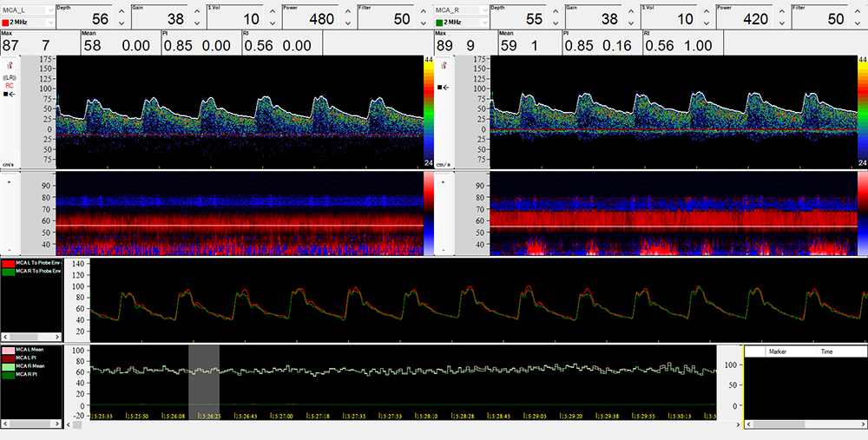
Task: Click the flow direction arrow on right channel
Action: point(444,88)
